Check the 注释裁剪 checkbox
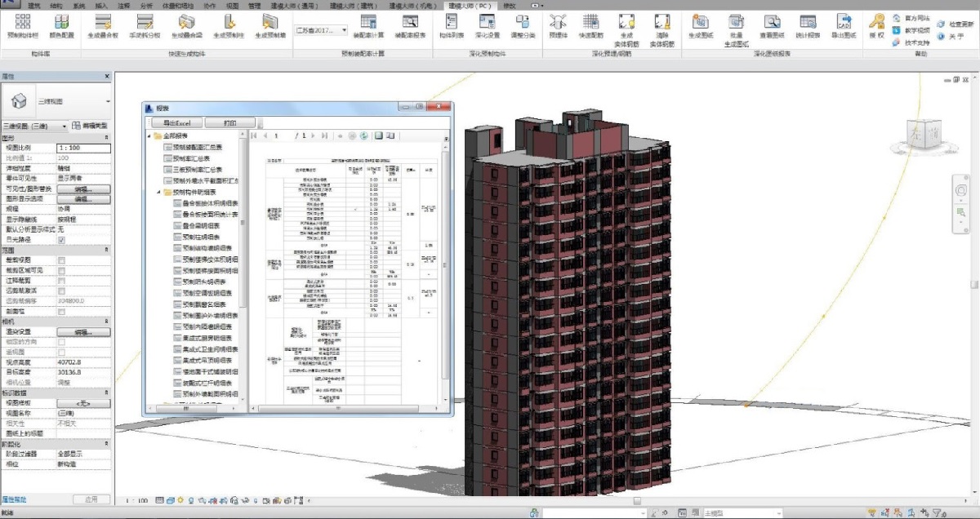The height and width of the screenshot is (519, 980). 61,281
